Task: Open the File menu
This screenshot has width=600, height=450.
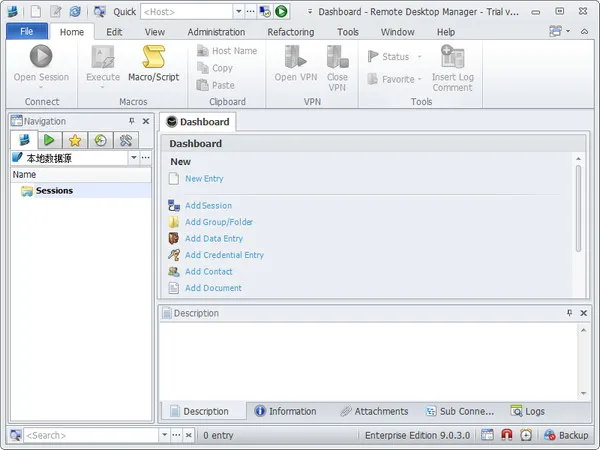Action: pos(27,31)
